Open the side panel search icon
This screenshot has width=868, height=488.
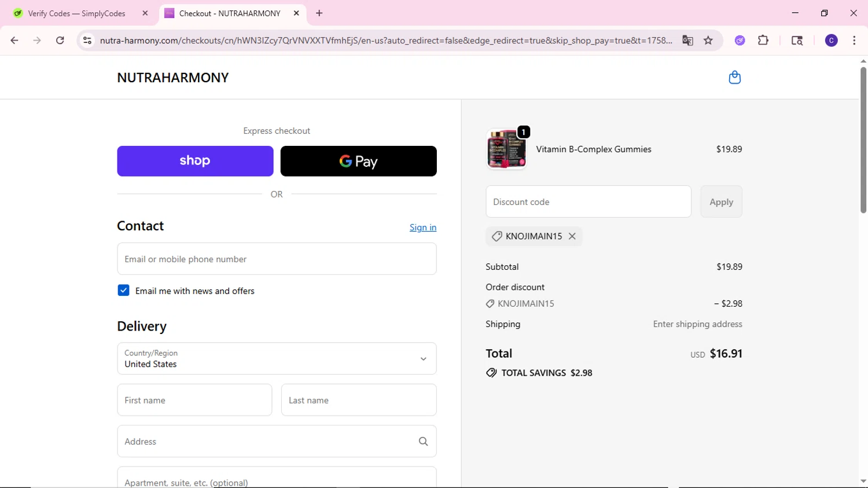pos(797,41)
